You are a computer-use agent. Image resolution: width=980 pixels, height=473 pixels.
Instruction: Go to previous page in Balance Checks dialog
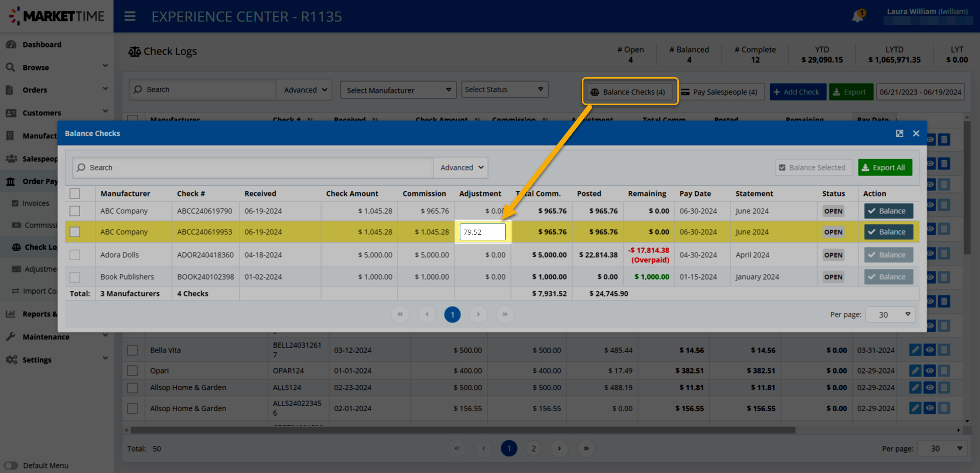click(x=427, y=314)
